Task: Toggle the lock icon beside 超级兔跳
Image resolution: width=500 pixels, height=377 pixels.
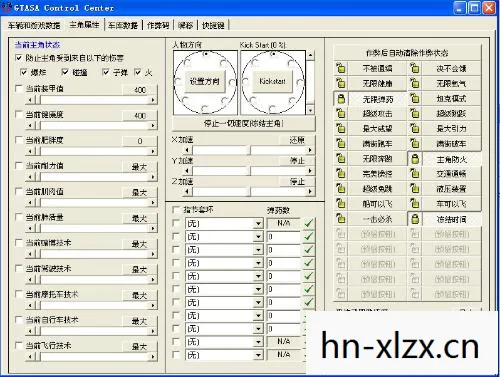Action: click(x=341, y=189)
